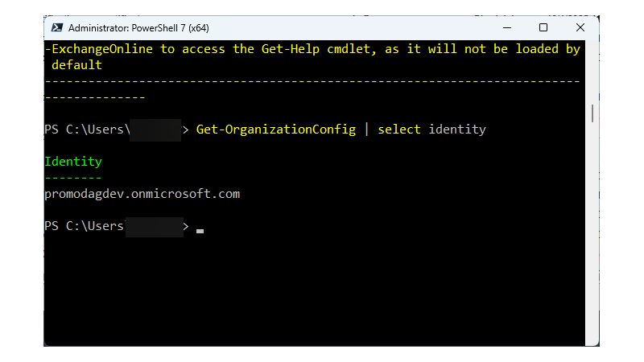The image size is (644, 362).
Task: Click the Get-OrganizationConfig command text
Action: tap(275, 130)
